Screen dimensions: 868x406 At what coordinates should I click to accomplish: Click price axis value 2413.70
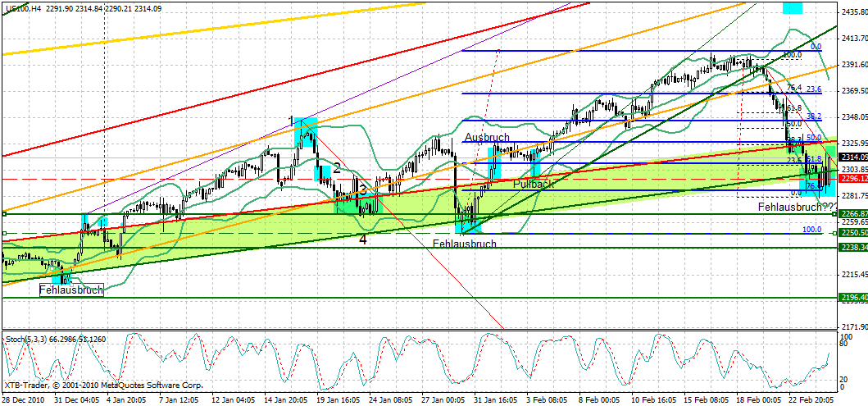click(x=853, y=38)
